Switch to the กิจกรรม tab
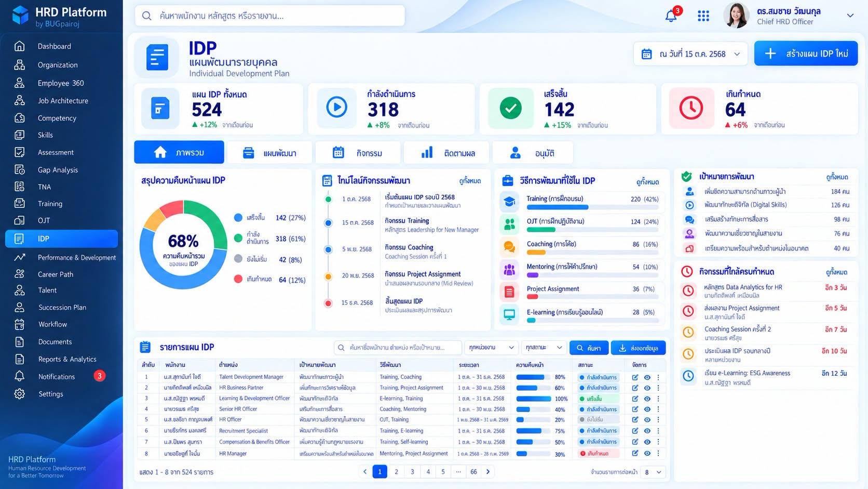The width and height of the screenshot is (868, 489). [x=358, y=153]
